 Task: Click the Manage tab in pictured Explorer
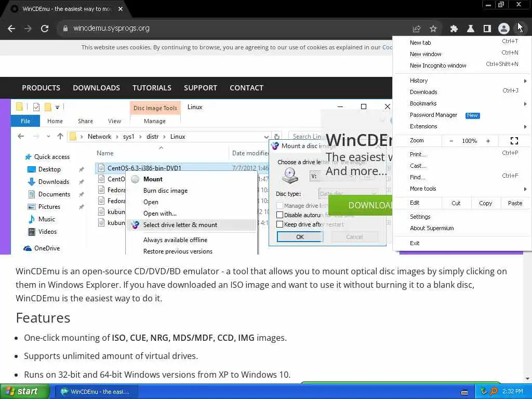coord(155,121)
